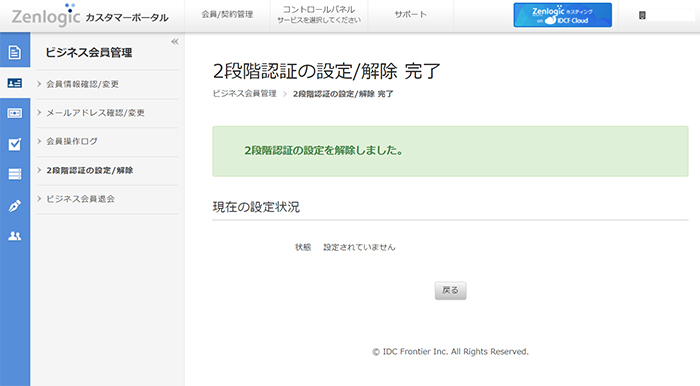Click the 戻る button

click(x=450, y=291)
